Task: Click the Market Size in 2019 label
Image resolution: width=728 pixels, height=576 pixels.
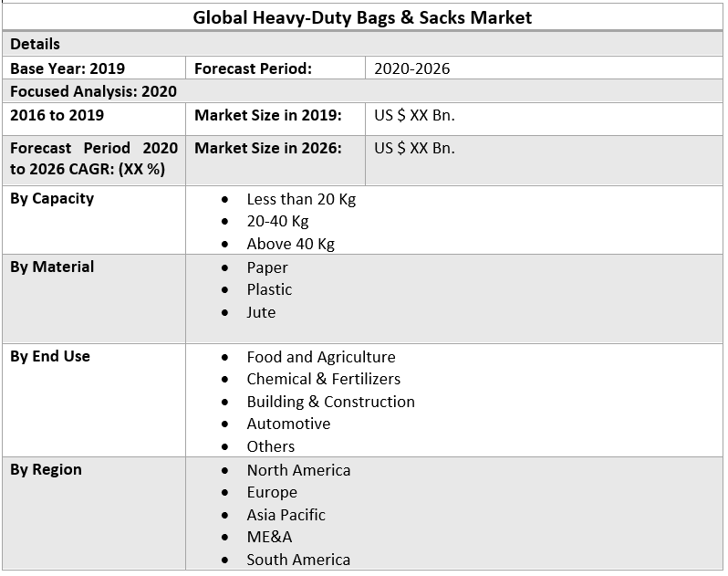Action: [267, 115]
